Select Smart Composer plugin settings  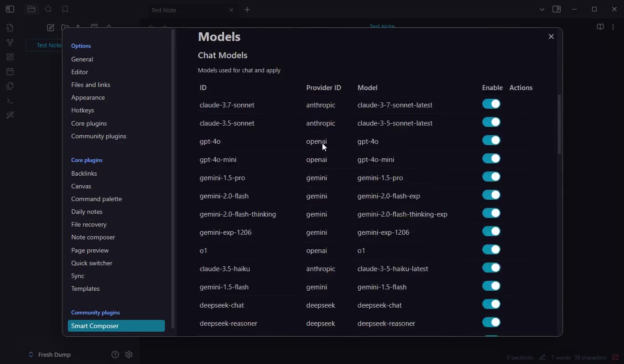pyautogui.click(x=116, y=326)
